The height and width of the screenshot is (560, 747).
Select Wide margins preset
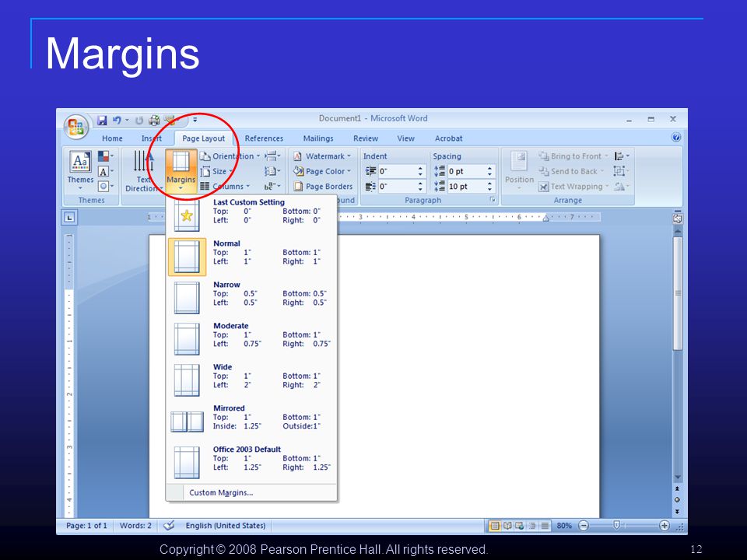pyautogui.click(x=251, y=380)
